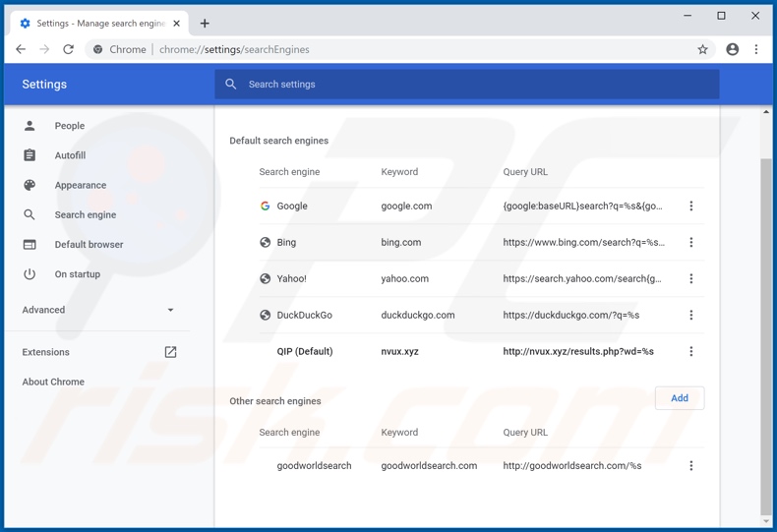
Task: Click the browser forward arrow
Action: (x=44, y=49)
